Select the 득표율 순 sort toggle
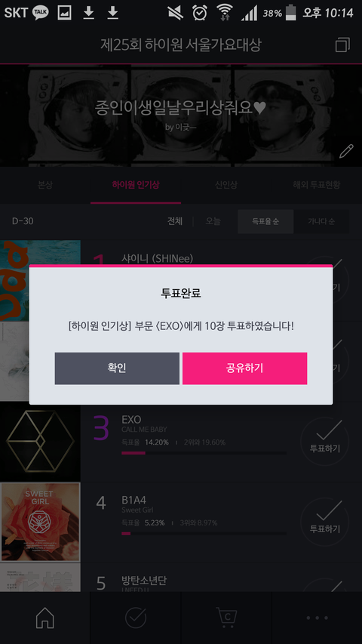Image resolution: width=362 pixels, height=644 pixels. 265,221
